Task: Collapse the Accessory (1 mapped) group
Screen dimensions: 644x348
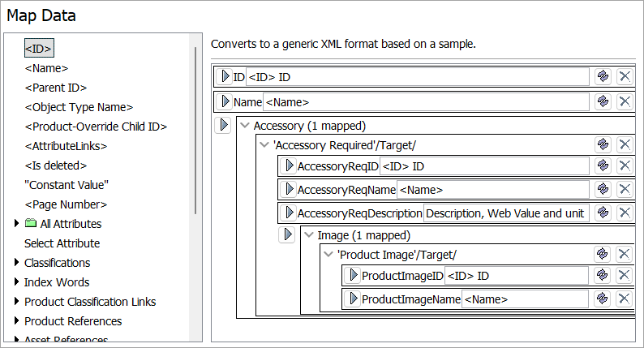Action: coord(245,126)
